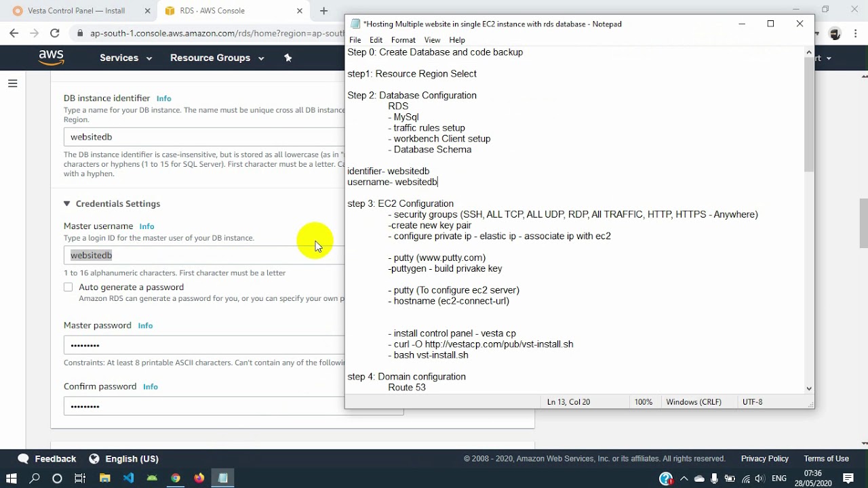Open Notepad Edit menu

376,40
